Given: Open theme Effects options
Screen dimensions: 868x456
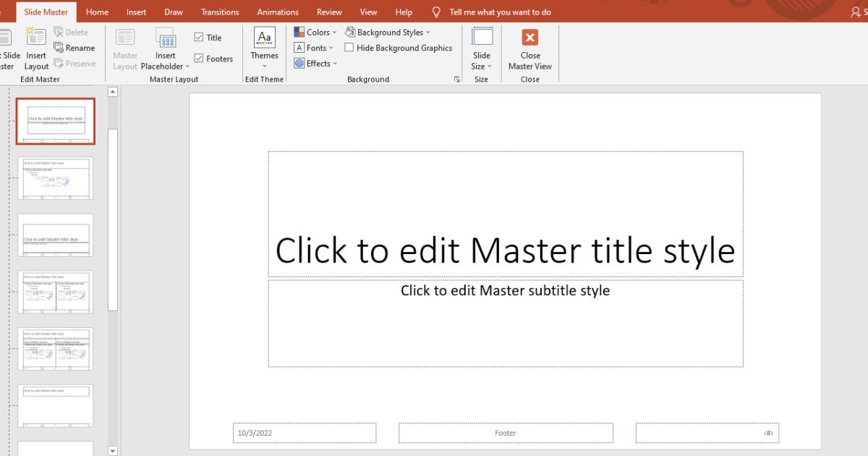Looking at the screenshot, I should point(315,63).
